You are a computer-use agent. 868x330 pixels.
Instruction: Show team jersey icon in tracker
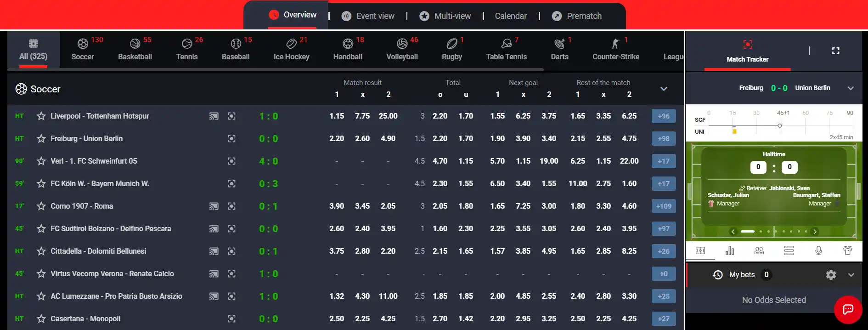(x=848, y=250)
